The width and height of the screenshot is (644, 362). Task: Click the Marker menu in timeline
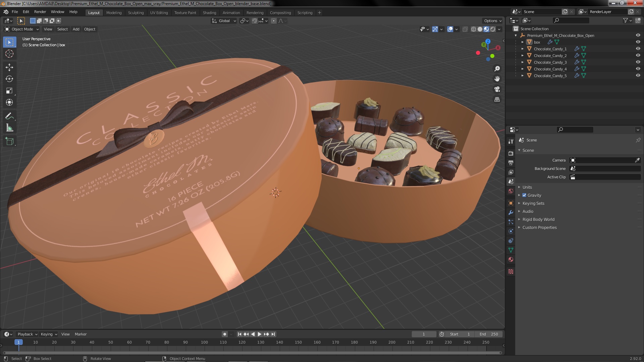tap(80, 334)
